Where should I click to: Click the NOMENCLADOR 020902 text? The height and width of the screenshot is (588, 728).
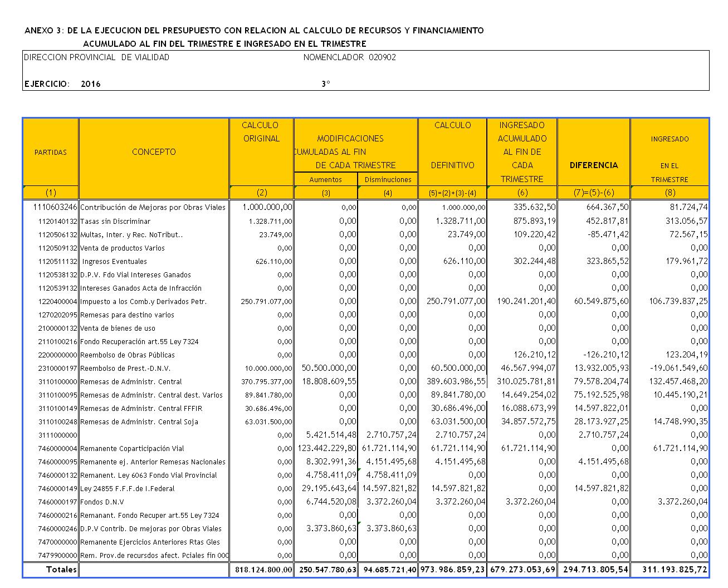click(x=350, y=57)
